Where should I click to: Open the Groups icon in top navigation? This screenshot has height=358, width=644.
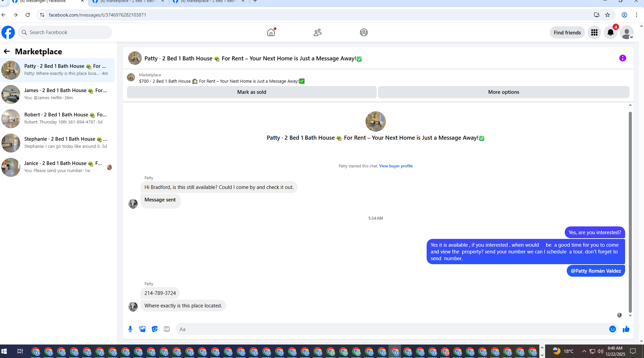click(364, 32)
